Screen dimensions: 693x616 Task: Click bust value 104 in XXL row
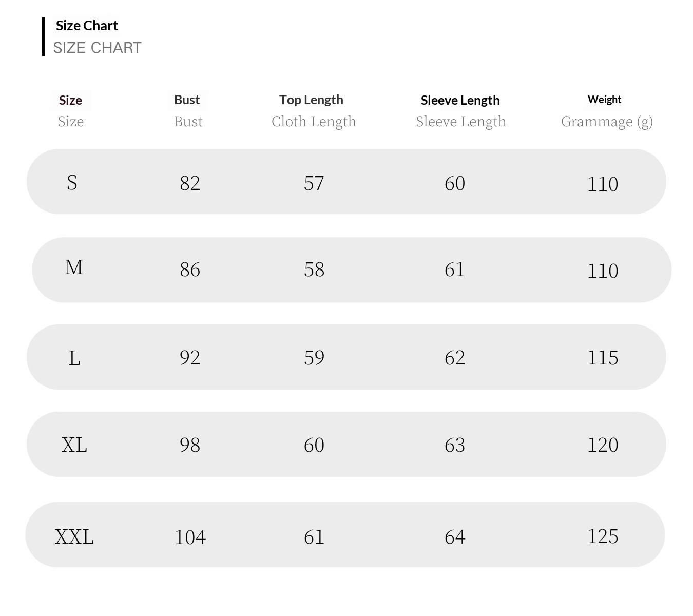(x=190, y=537)
